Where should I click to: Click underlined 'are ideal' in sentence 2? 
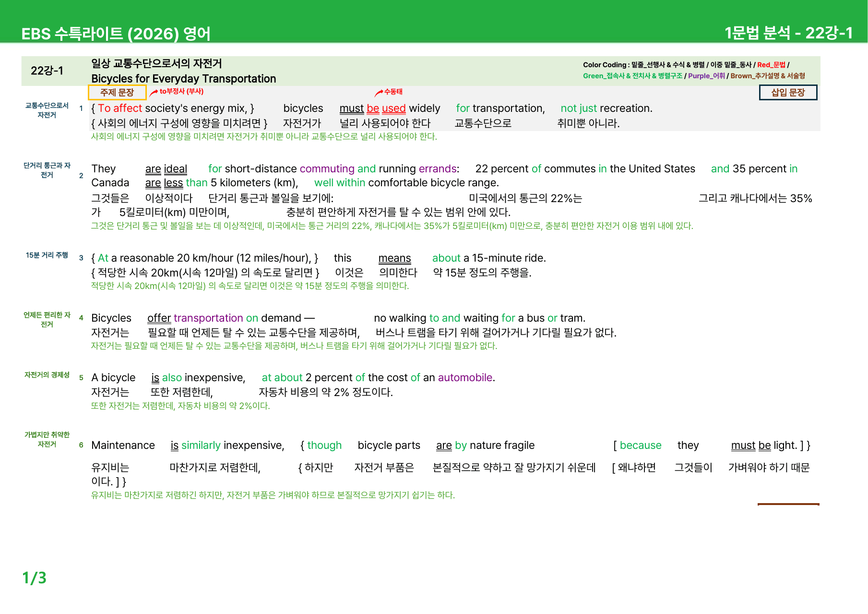coord(166,169)
